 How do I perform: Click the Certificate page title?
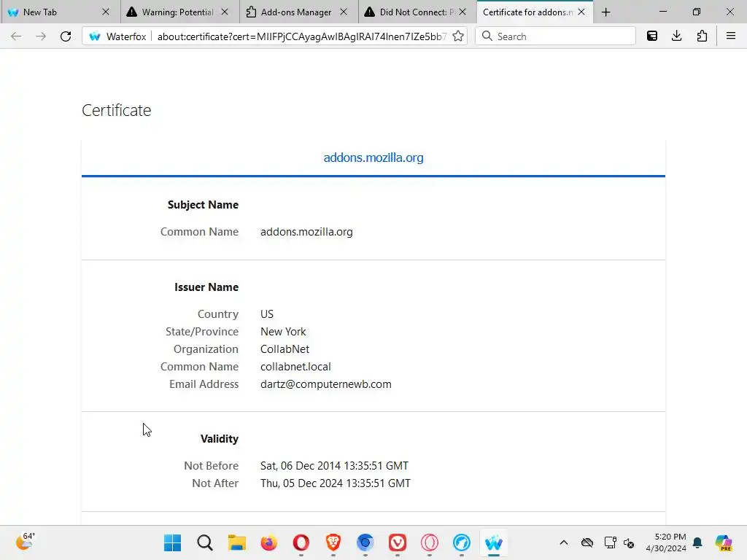(116, 111)
